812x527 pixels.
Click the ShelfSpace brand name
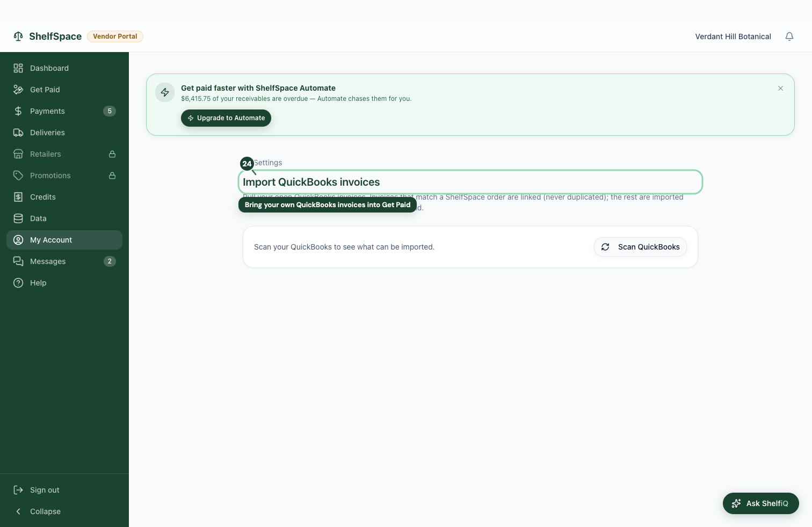pos(55,36)
